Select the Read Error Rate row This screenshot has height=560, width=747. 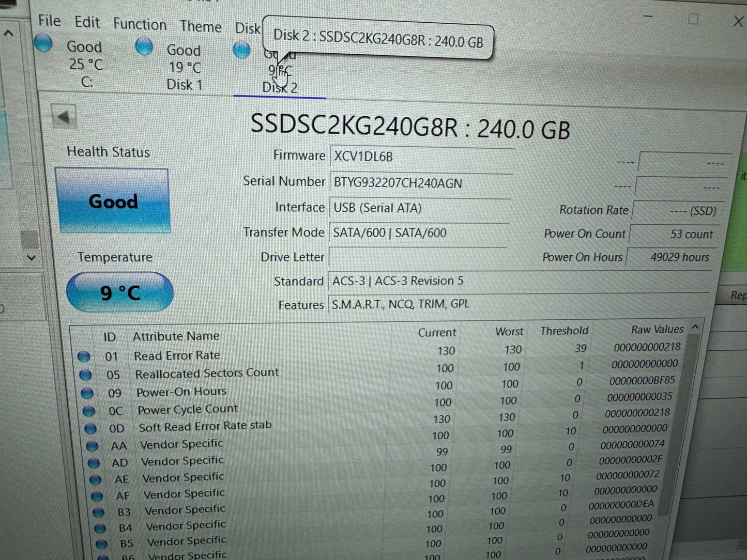pyautogui.click(x=380, y=351)
